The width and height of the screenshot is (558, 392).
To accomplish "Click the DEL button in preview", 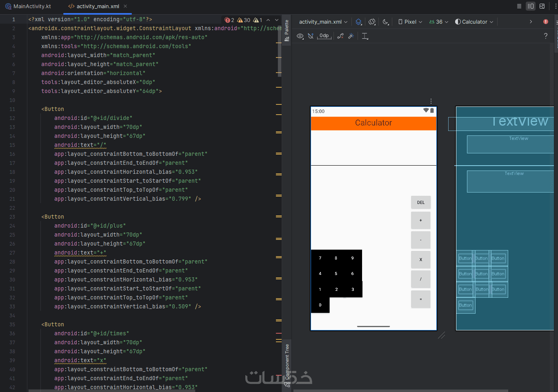I will (x=420, y=203).
